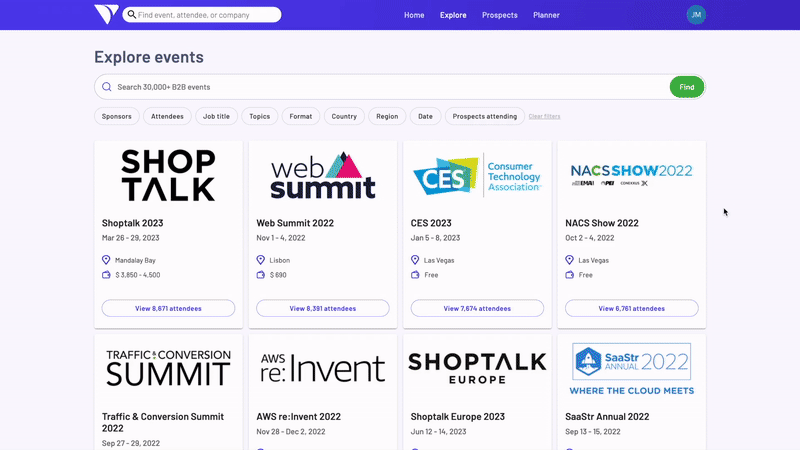800x450 pixels.
Task: Click the ticket icon on NACS Show 2022
Action: coord(569,274)
